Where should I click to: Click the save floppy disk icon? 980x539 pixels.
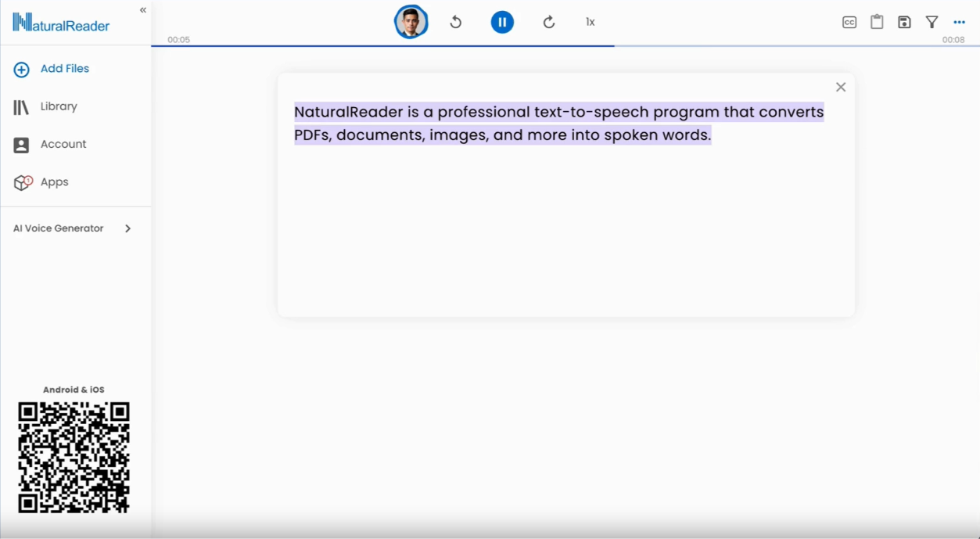[904, 22]
